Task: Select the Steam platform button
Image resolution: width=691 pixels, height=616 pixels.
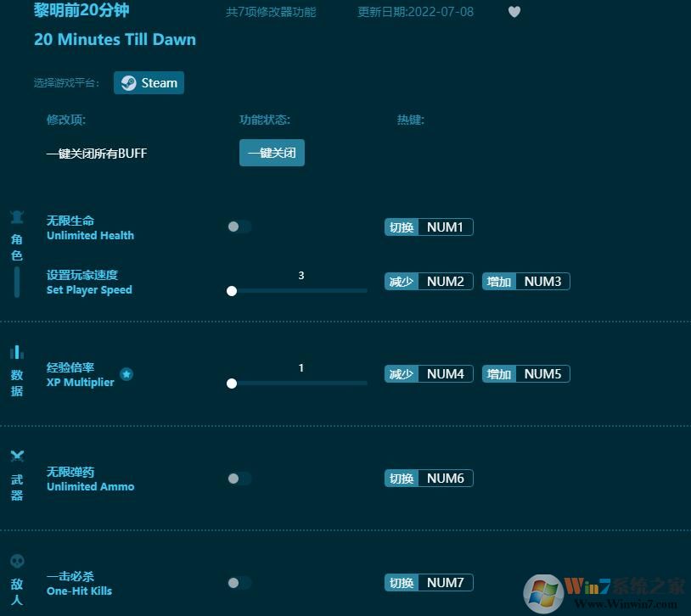Action: click(149, 82)
